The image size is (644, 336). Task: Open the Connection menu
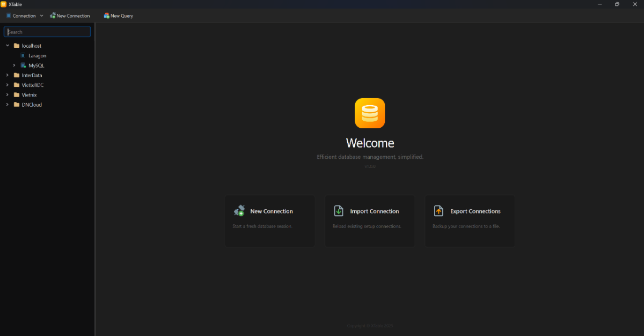pyautogui.click(x=21, y=16)
